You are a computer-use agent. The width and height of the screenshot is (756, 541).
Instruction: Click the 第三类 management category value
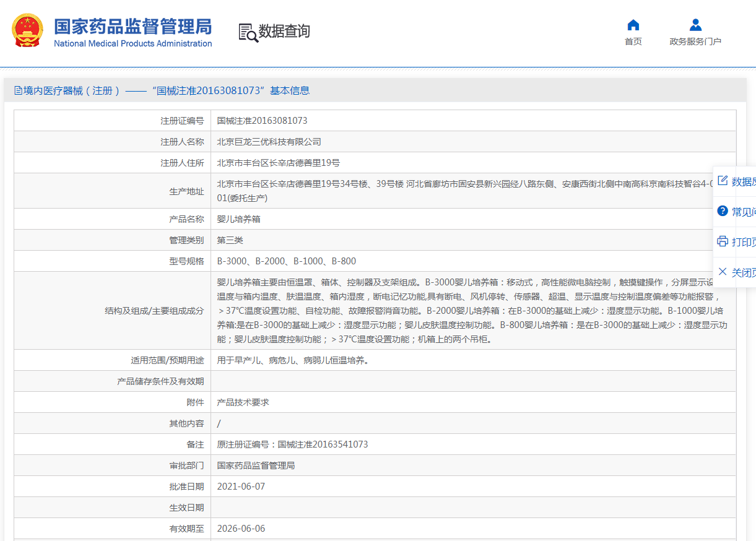[x=230, y=240]
